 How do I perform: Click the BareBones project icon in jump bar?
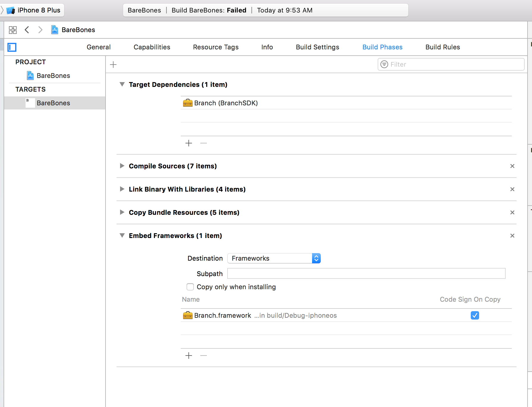(x=55, y=30)
